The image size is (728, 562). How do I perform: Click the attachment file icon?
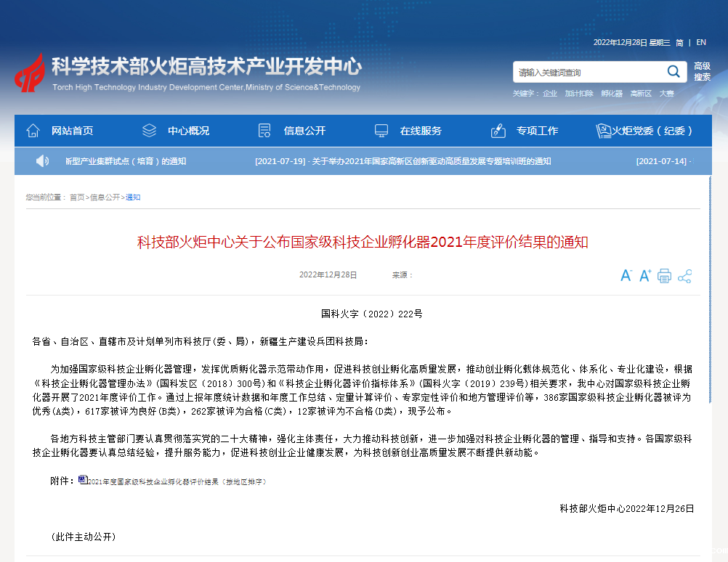(82, 479)
